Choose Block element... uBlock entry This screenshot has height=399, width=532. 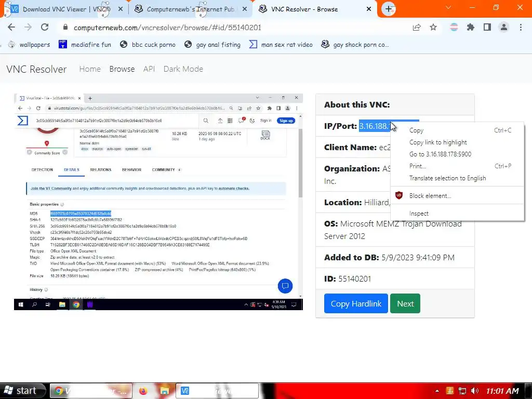point(457,196)
